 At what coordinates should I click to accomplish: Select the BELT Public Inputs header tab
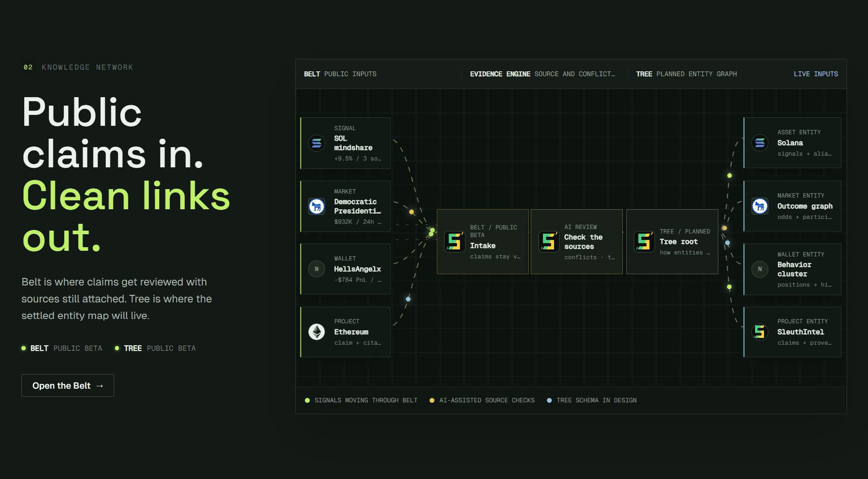click(340, 74)
